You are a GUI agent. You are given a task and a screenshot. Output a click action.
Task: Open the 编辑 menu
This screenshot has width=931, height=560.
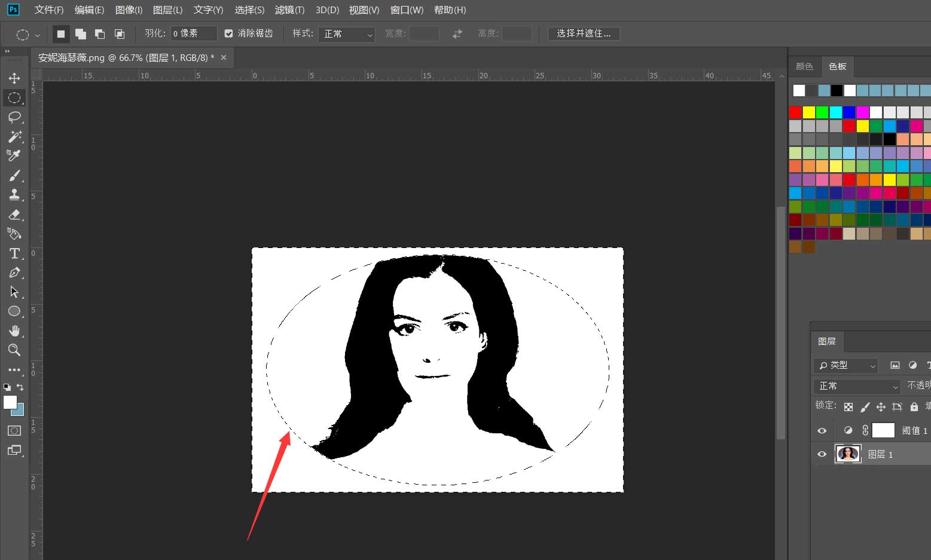tap(89, 10)
